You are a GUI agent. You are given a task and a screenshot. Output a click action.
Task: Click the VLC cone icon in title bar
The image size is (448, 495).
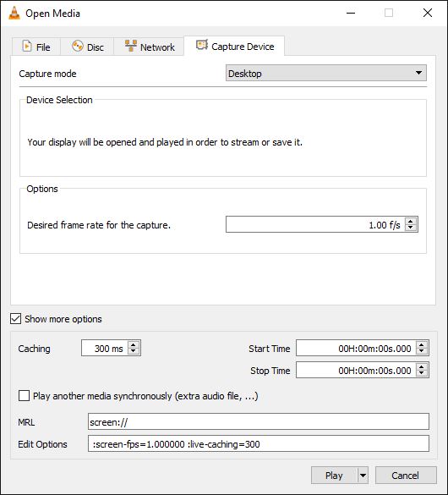pyautogui.click(x=14, y=14)
